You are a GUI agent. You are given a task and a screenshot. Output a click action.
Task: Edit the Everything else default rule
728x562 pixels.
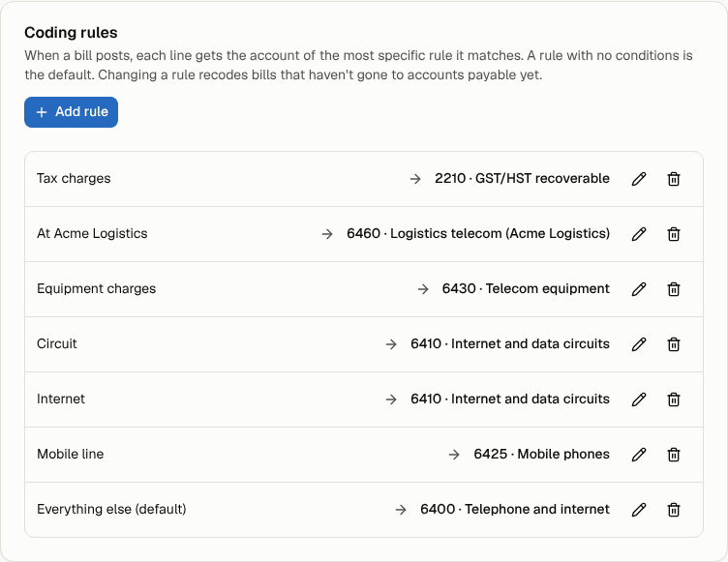(639, 510)
